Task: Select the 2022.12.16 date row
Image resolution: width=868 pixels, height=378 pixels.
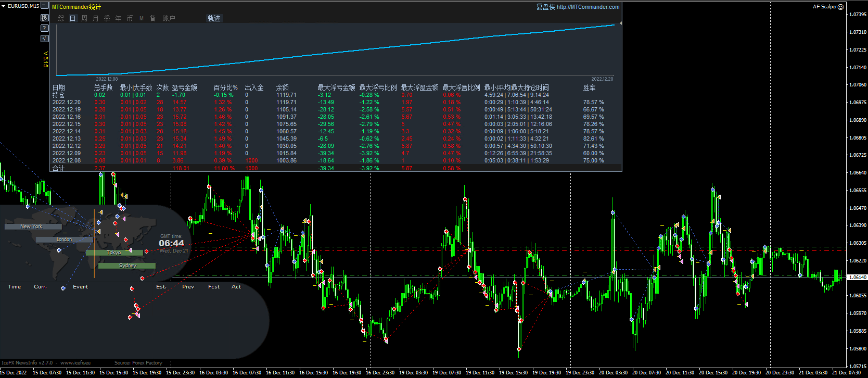Action: click(x=67, y=117)
